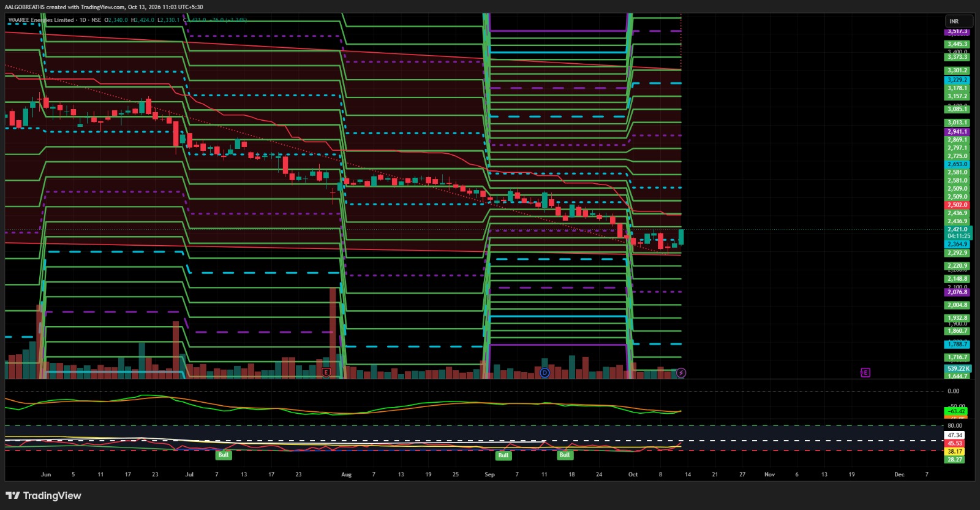Viewport: 980px width, 510px height.
Task: Open the INR currency selector
Action: point(959,21)
